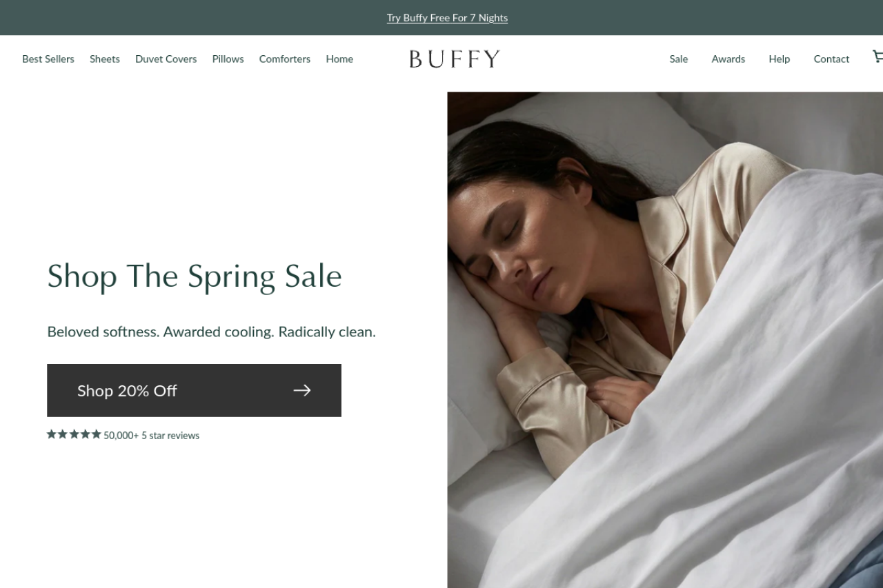Screen dimensions: 883x588
Task: Click the Shop The Spring Sale heading
Action: point(195,276)
